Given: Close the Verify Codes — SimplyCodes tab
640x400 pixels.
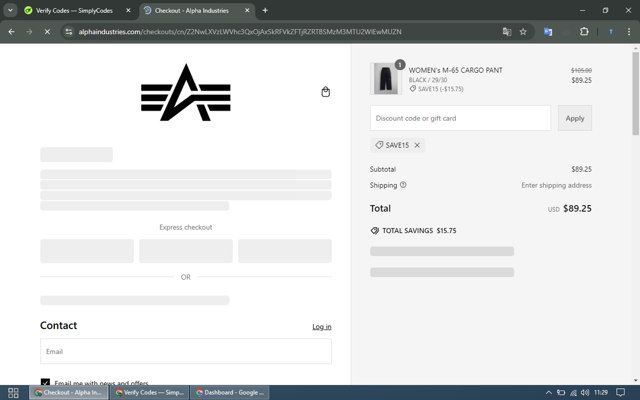Looking at the screenshot, I should tap(128, 11).
